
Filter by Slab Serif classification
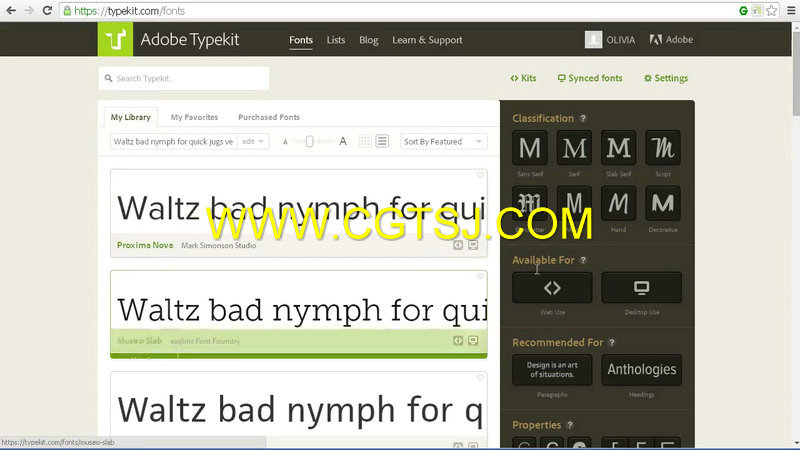(618, 148)
